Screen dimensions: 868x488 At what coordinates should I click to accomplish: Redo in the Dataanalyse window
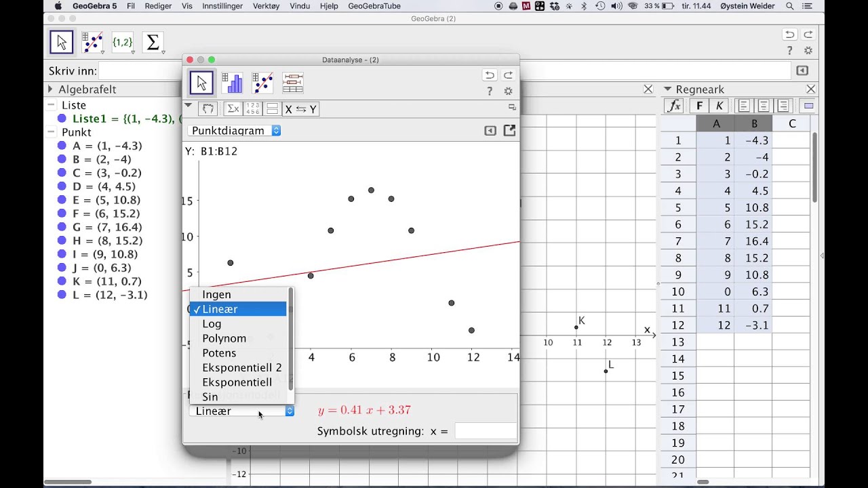pyautogui.click(x=508, y=75)
